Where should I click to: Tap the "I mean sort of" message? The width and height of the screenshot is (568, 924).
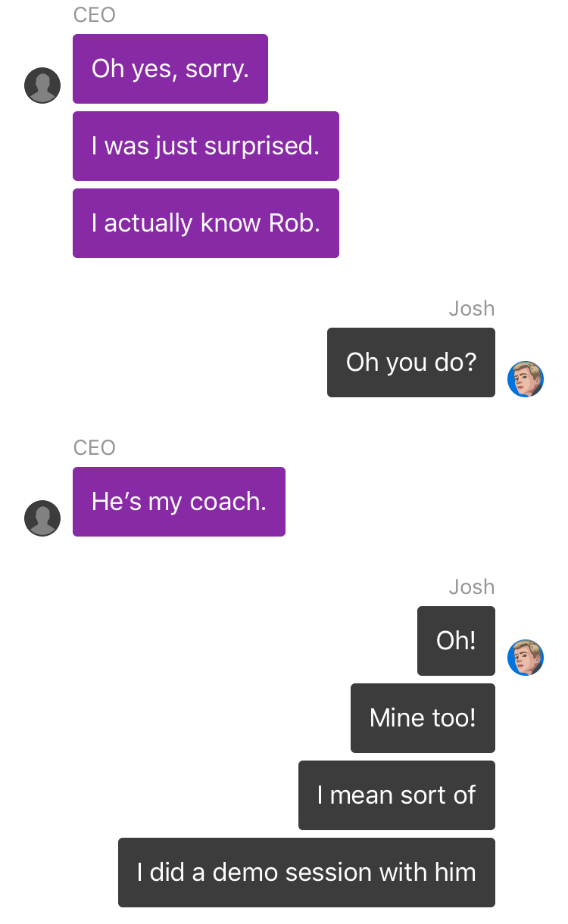[x=397, y=795]
